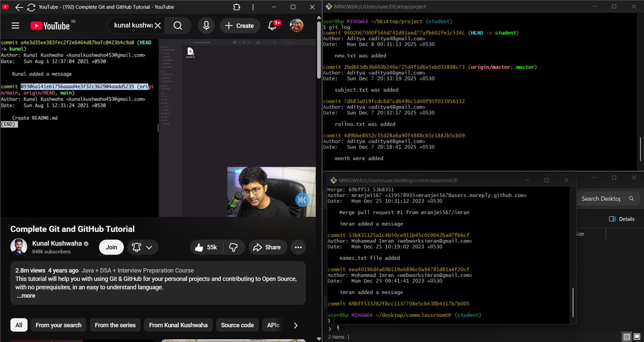Open the channel notification bell dropdown
Viewport: 644px width, 342px height.
click(x=143, y=247)
